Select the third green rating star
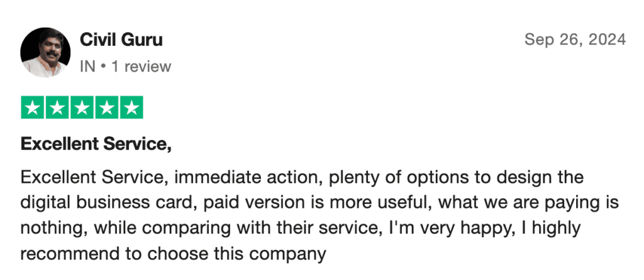Viewport: 644px width, 280px height. (82, 107)
